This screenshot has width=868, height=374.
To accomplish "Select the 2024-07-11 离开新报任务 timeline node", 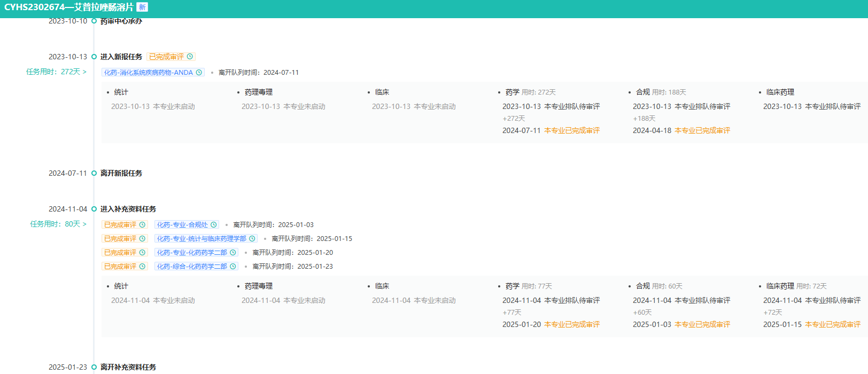I will [94, 173].
